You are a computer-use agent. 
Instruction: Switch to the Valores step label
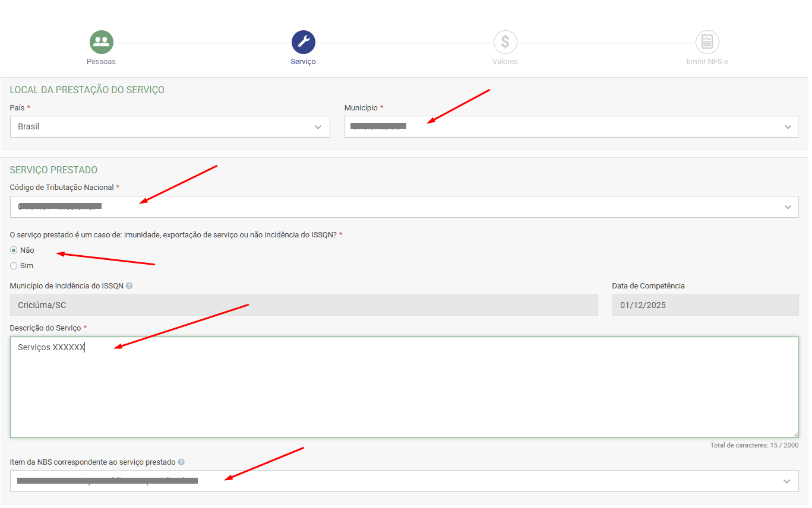pos(505,62)
